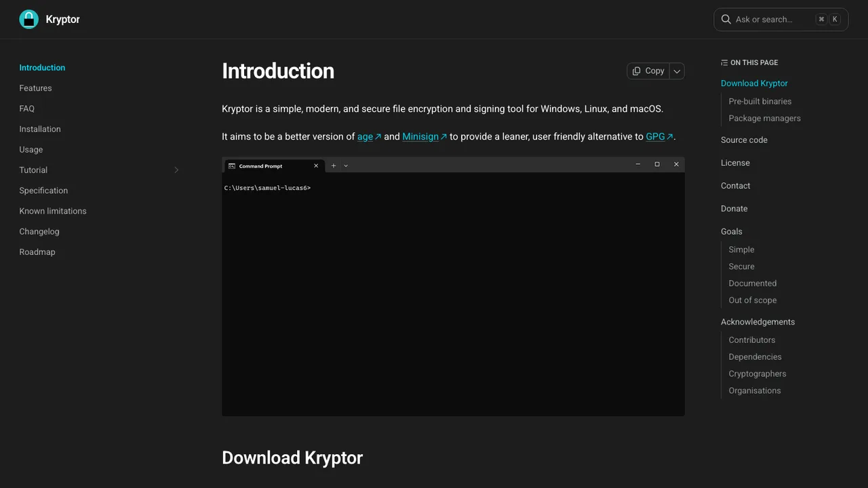Focus the Ask or search field
The width and height of the screenshot is (868, 488).
tap(781, 19)
